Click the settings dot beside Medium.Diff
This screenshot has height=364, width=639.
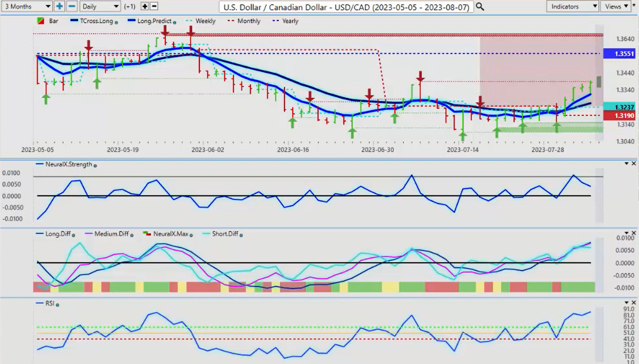pyautogui.click(x=131, y=235)
